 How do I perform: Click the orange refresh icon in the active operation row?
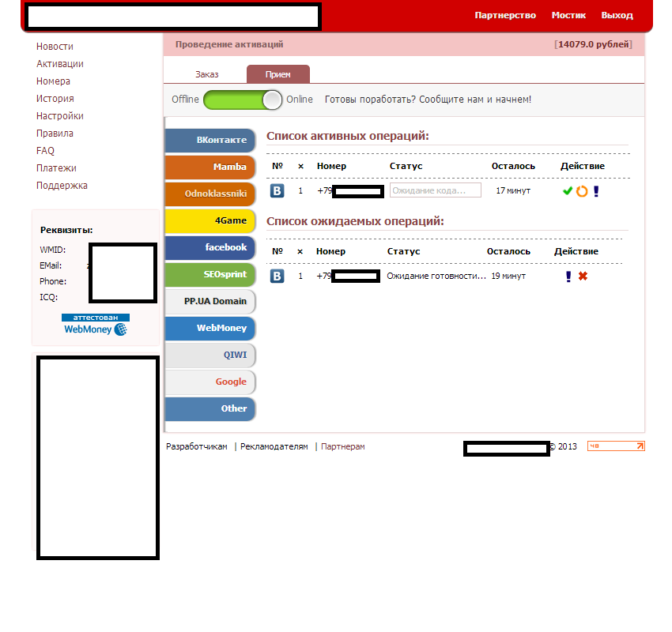coord(582,191)
